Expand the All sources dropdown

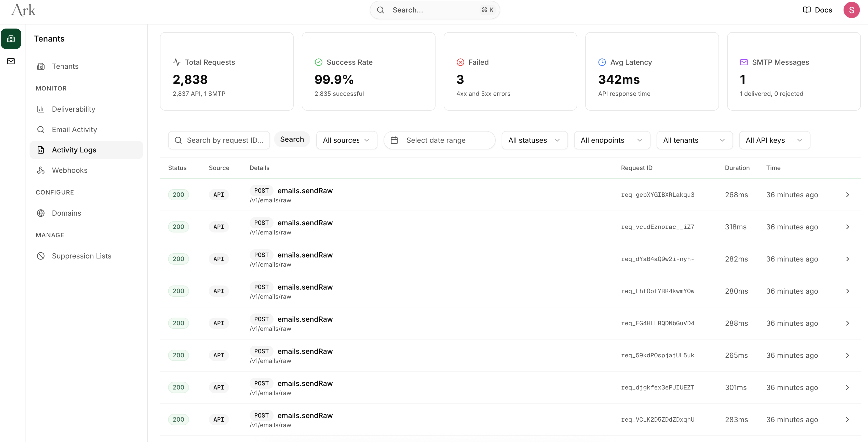[x=346, y=140]
